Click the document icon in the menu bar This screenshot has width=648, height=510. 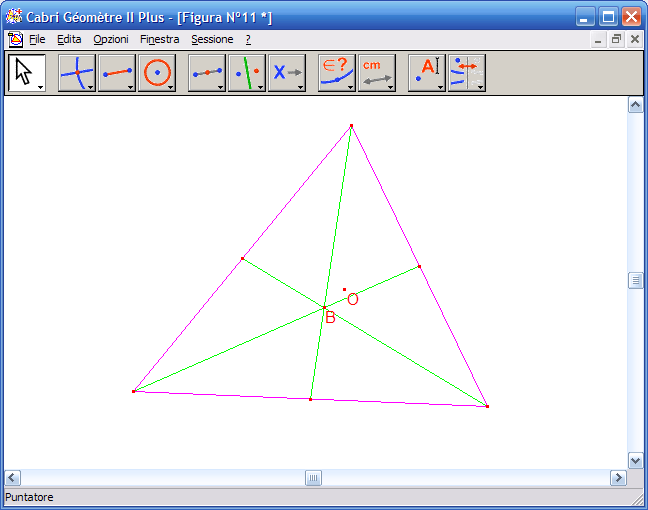[x=15, y=39]
